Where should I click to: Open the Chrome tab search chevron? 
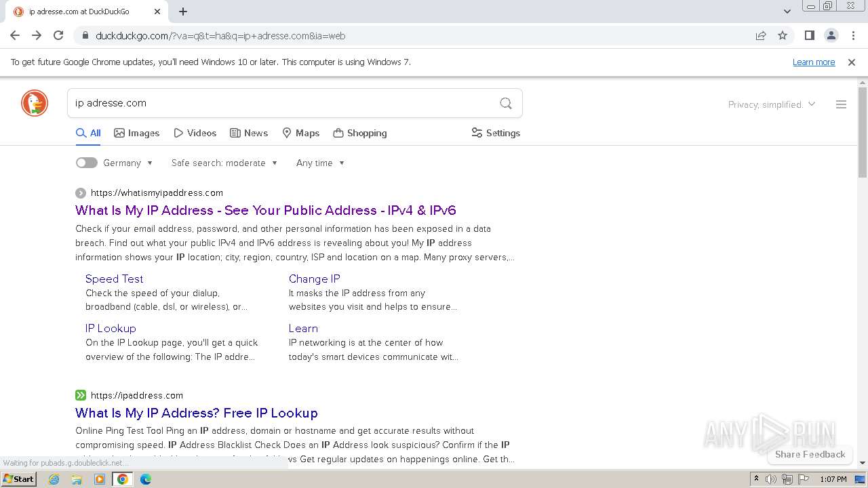tap(787, 11)
